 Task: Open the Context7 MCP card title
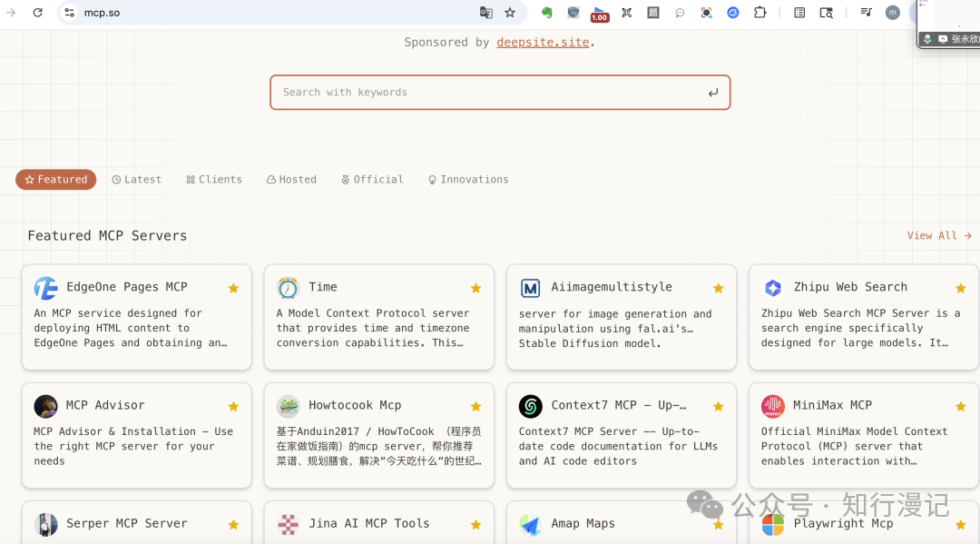pyautogui.click(x=618, y=405)
